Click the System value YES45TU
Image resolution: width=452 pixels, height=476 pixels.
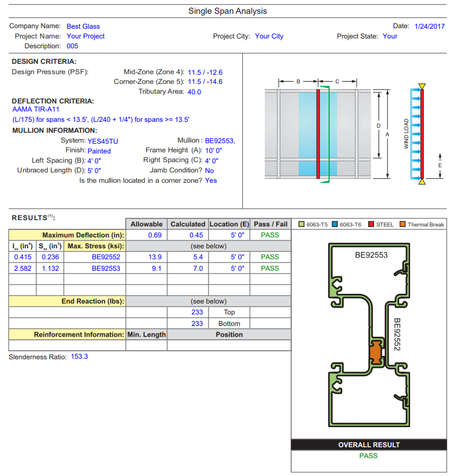[103, 141]
